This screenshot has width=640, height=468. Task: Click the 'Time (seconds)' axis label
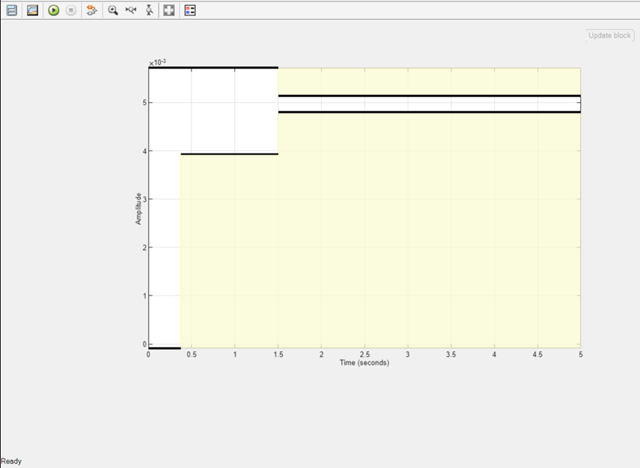[364, 362]
